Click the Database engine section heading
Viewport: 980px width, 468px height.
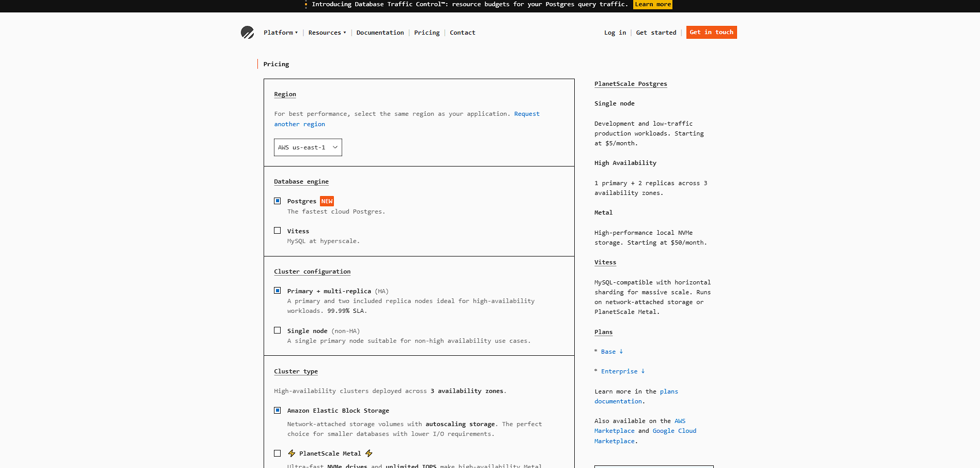point(301,182)
